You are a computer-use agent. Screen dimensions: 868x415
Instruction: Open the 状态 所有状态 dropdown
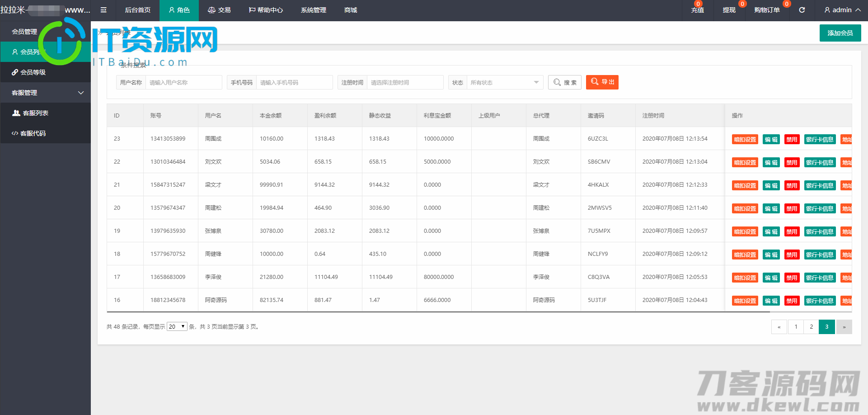(505, 82)
